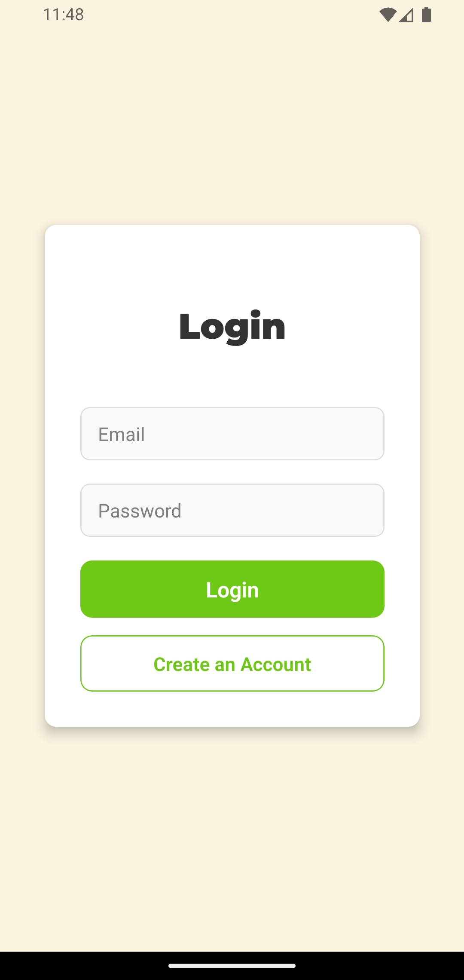The height and width of the screenshot is (980, 464).
Task: Click the Email placeholder text
Action: coord(122,434)
